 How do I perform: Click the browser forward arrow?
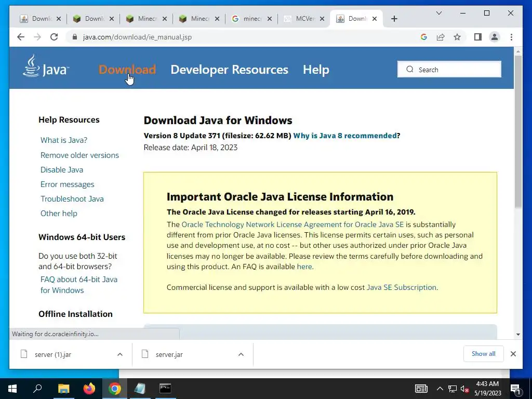pos(37,37)
